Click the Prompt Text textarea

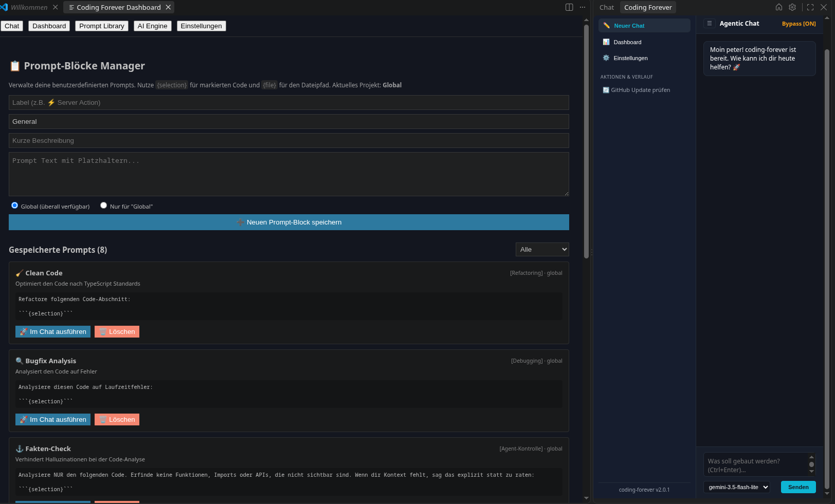click(x=289, y=174)
